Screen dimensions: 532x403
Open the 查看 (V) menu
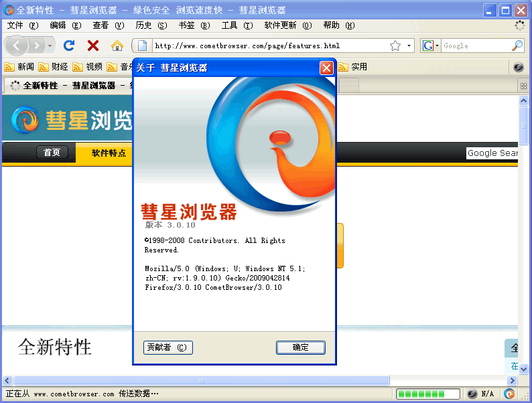[109, 25]
